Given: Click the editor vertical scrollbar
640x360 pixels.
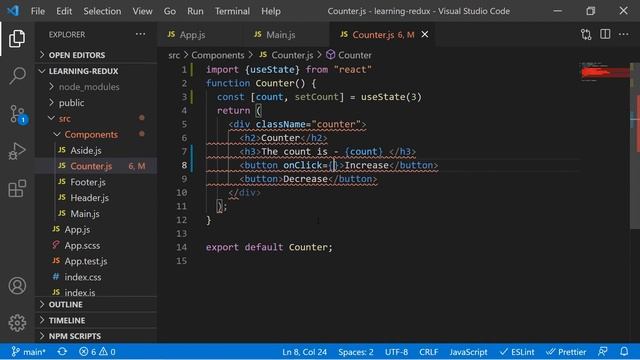Looking at the screenshot, I should point(635,146).
